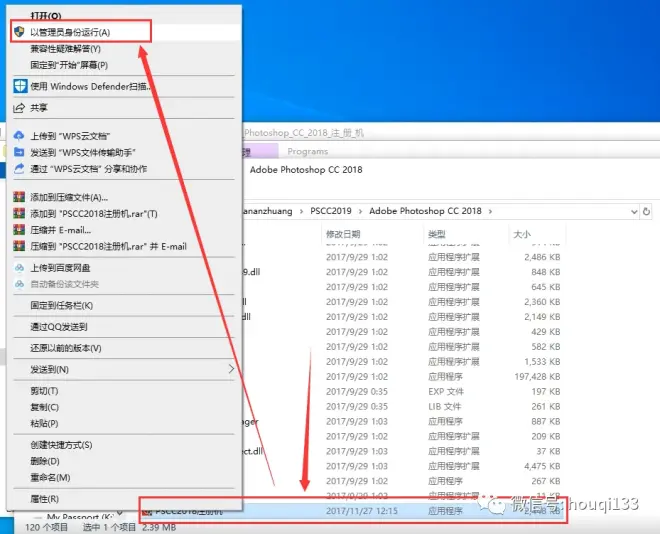This screenshot has height=534, width=660.
Task: Switch to the Programs tab
Action: pos(308,151)
